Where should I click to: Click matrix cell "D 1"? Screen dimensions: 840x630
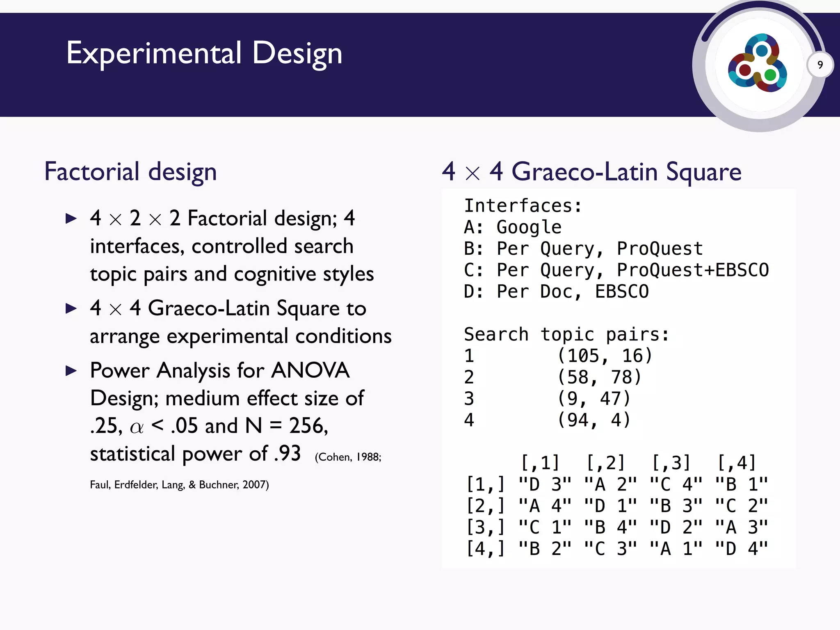(x=611, y=506)
